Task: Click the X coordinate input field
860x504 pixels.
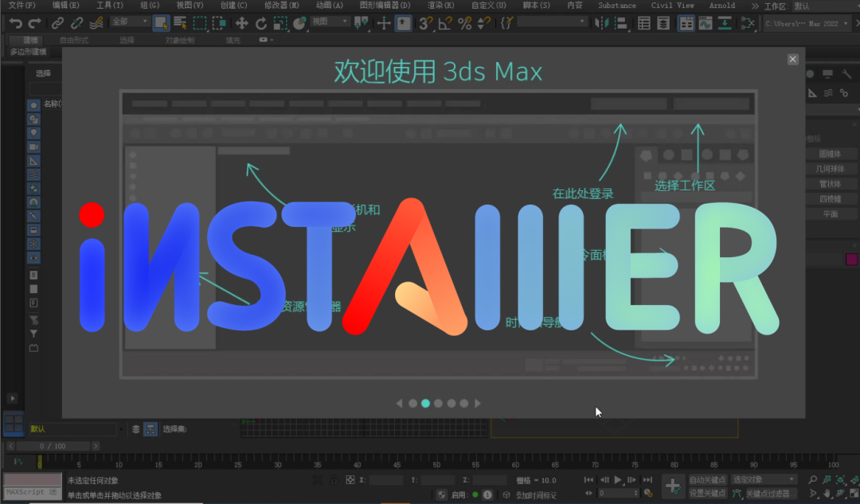Action: pos(386,480)
